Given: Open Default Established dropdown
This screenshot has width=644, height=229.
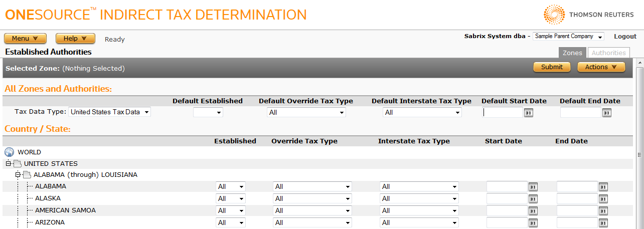Looking at the screenshot, I should coord(208,113).
